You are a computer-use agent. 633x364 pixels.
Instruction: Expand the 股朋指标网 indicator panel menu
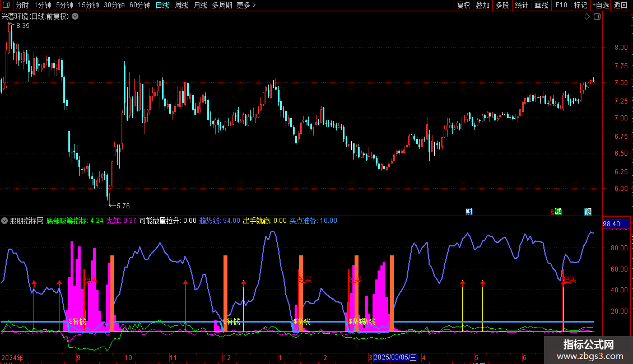[x=4, y=221]
